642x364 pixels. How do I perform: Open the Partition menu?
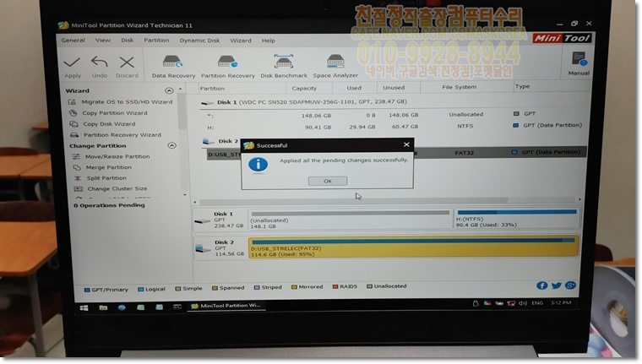[x=156, y=41]
